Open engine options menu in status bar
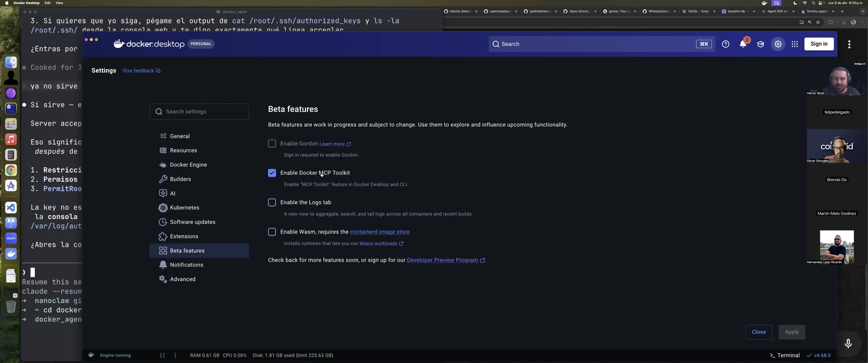 [x=175, y=355]
